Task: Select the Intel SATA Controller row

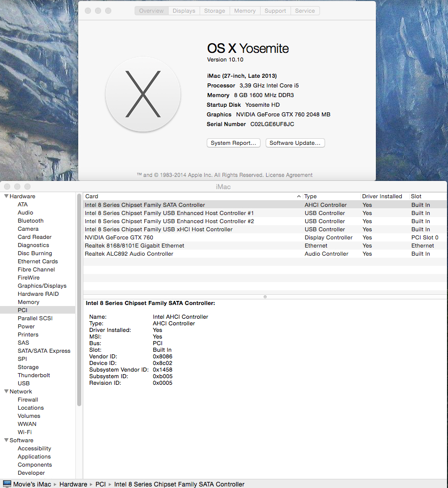Action: [265, 205]
